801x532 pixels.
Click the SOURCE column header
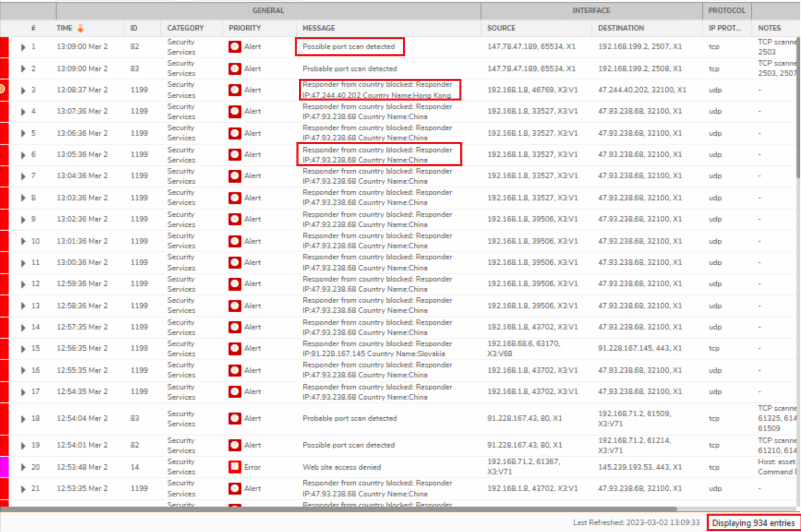(x=501, y=28)
